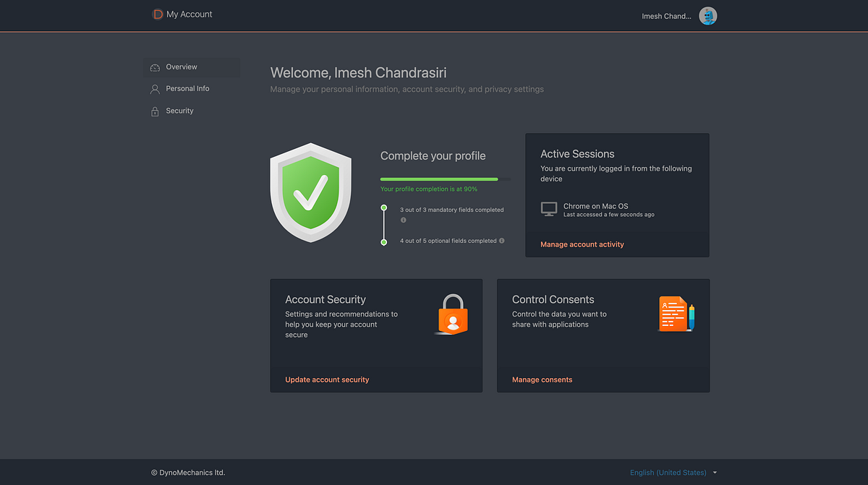Open Update account security
The width and height of the screenshot is (868, 485).
point(327,379)
